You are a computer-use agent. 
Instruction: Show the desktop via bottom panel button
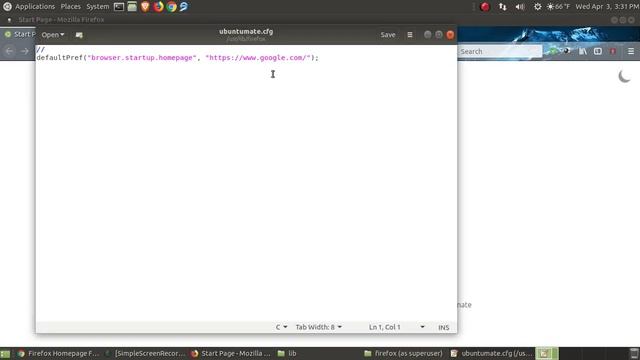tap(5, 353)
